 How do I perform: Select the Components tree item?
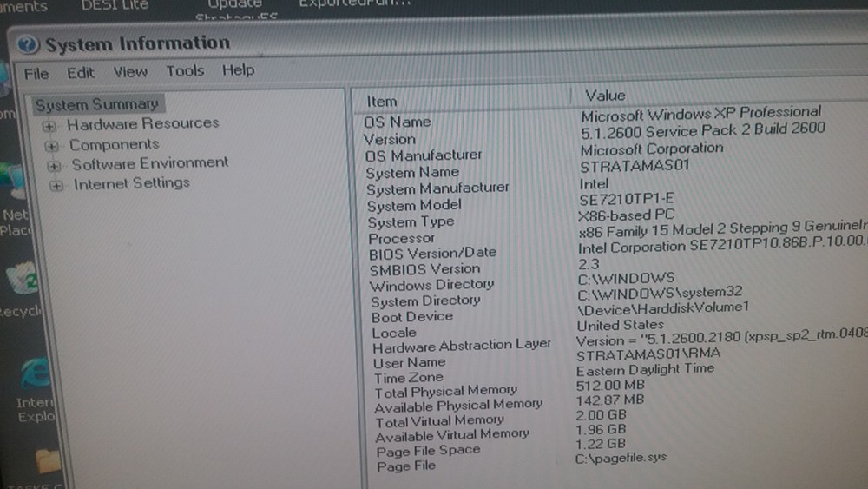(114, 144)
